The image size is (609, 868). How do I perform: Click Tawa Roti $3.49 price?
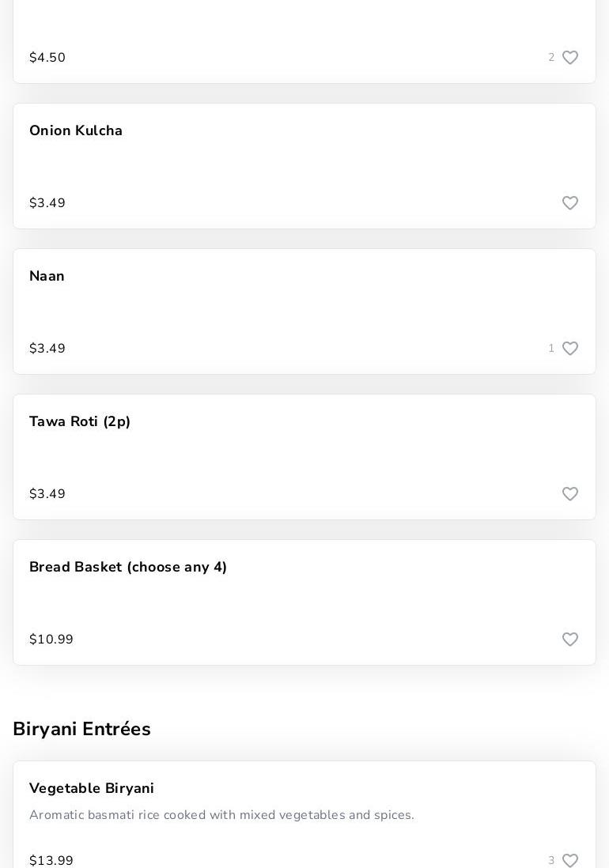(47, 494)
